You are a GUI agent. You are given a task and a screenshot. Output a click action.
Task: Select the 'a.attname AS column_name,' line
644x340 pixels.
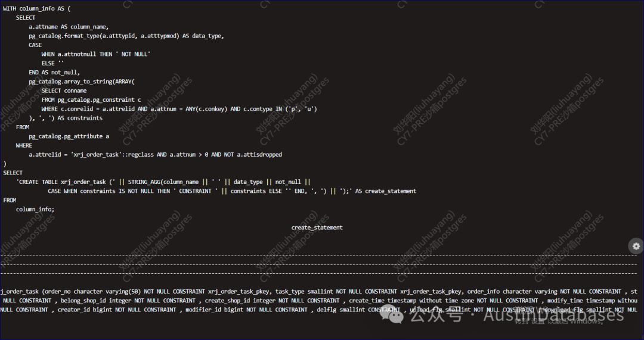tap(69, 27)
